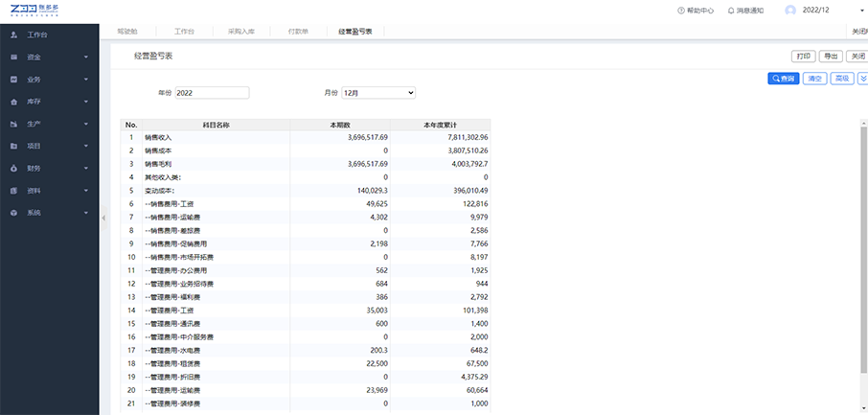Viewport: 868px width, 415px height.
Task: Click the 导出 export button
Action: [832, 57]
